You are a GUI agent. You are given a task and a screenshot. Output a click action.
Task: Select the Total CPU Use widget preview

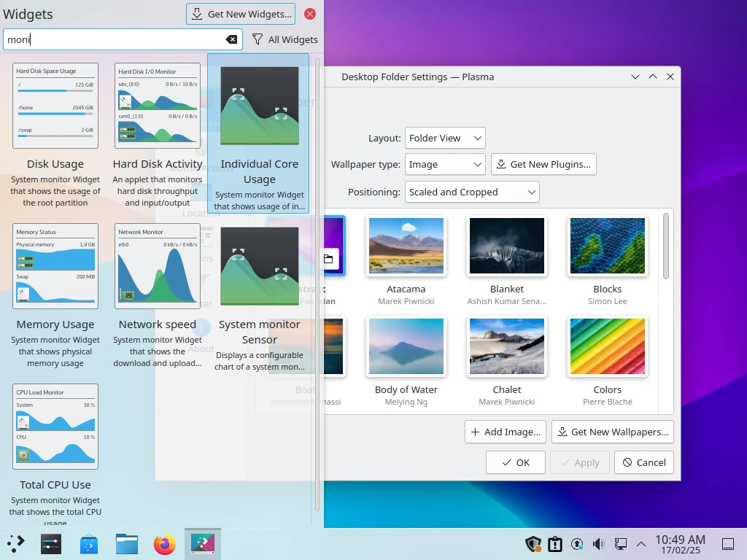coord(55,427)
